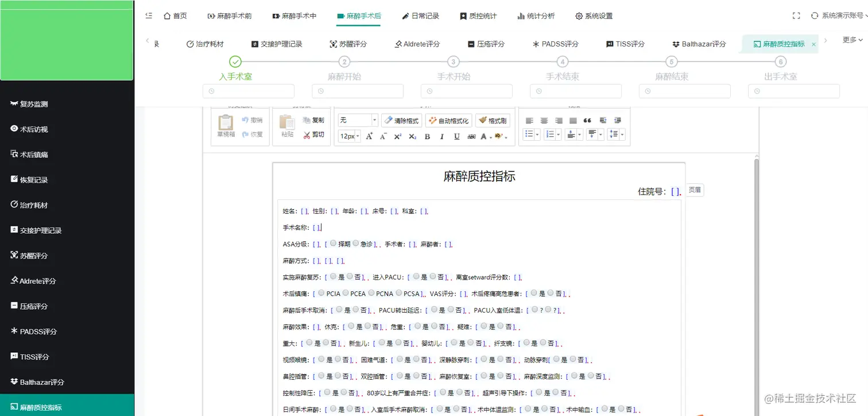The image size is (868, 416).
Task: Choose PCIA for 术后镇痛
Action: pos(321,293)
